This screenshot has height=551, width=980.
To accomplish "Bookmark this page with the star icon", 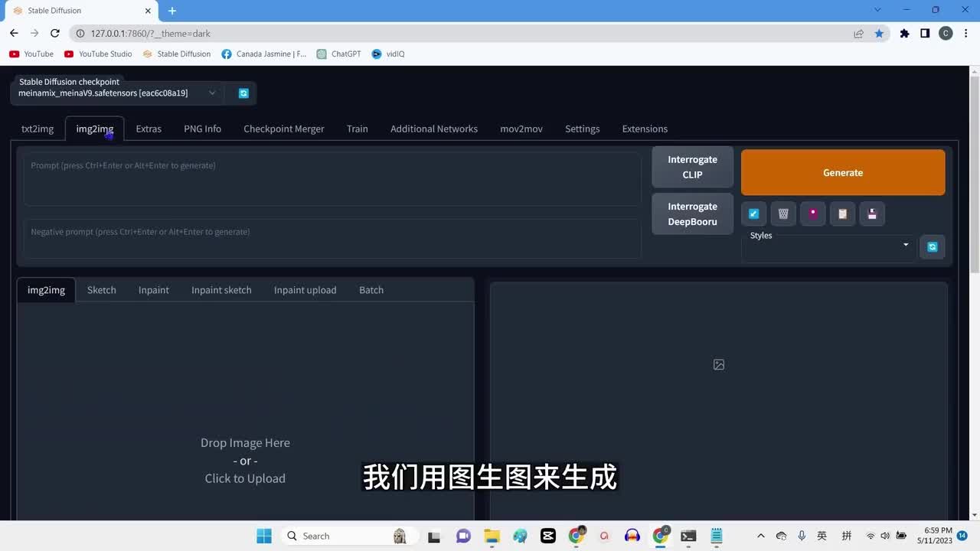I will (879, 34).
